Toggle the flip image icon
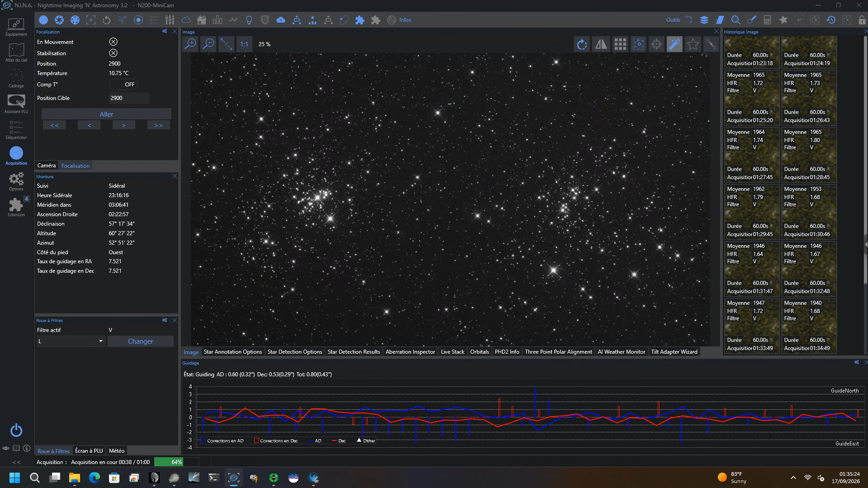This screenshot has width=868, height=488. 601,44
